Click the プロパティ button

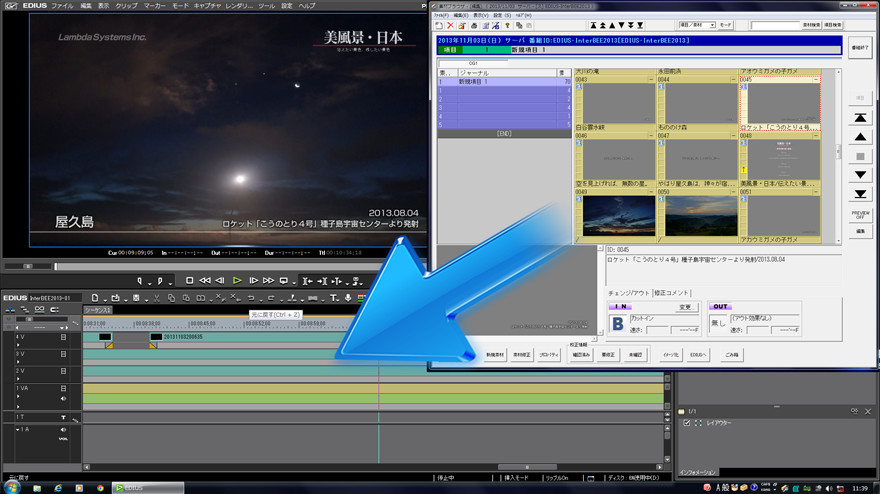point(548,355)
